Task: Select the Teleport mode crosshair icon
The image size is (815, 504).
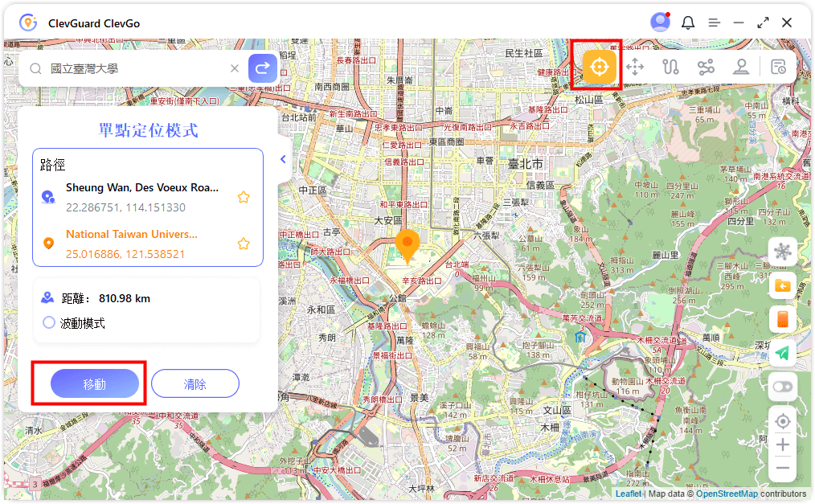Action: [600, 67]
